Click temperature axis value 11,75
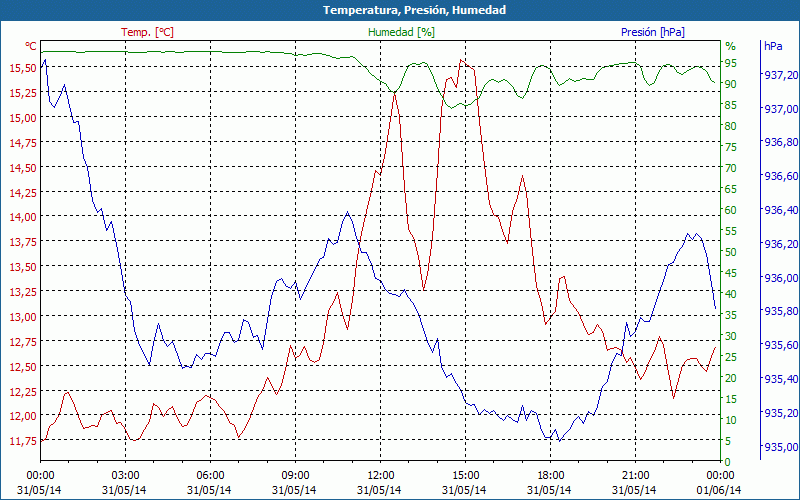The image size is (800, 500). 23,441
